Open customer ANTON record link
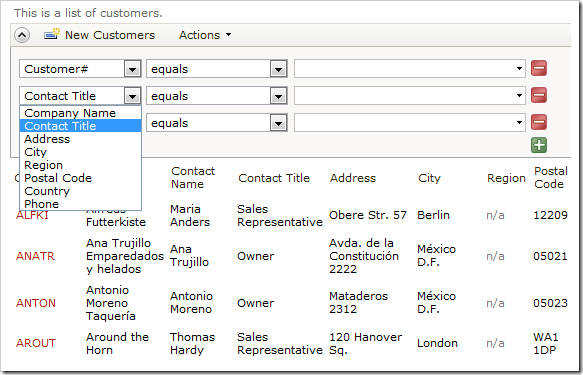This screenshot has height=375, width=583. [x=36, y=303]
